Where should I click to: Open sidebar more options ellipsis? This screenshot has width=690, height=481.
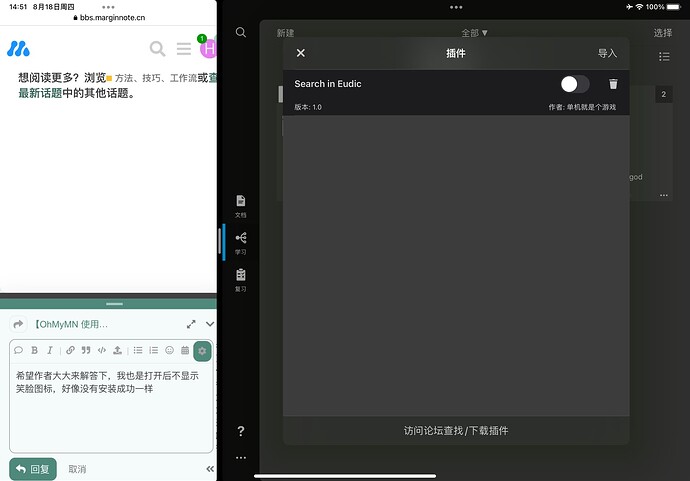241,458
